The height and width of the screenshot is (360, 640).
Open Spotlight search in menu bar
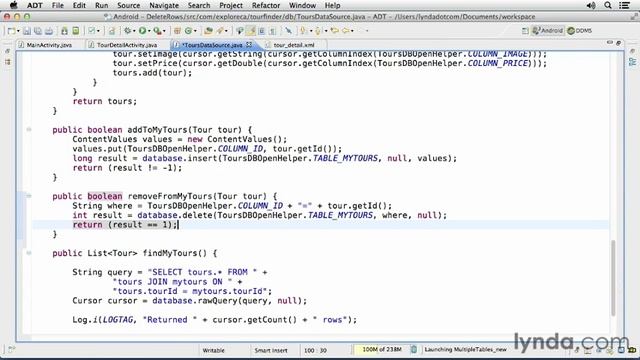(608, 5)
